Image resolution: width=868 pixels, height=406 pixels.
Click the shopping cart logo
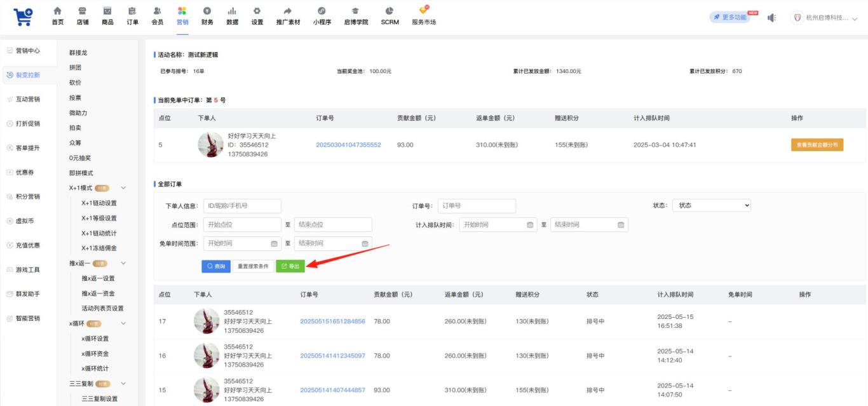coord(24,17)
